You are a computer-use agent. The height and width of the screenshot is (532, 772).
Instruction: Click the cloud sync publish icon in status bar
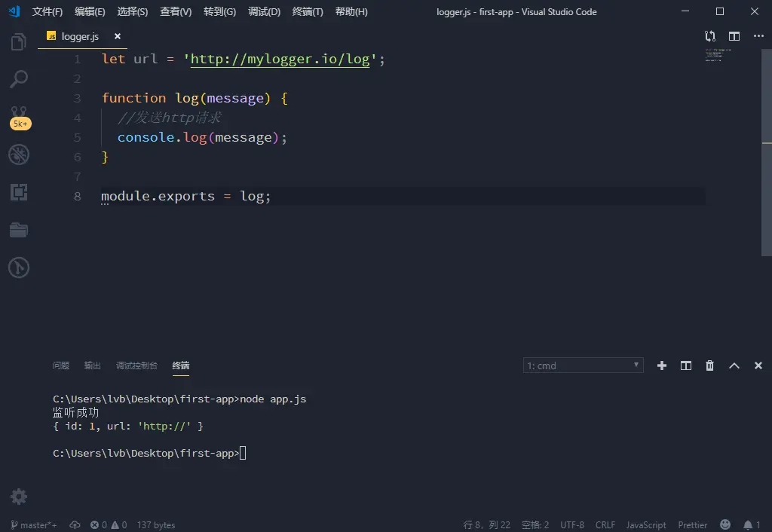(x=75, y=525)
